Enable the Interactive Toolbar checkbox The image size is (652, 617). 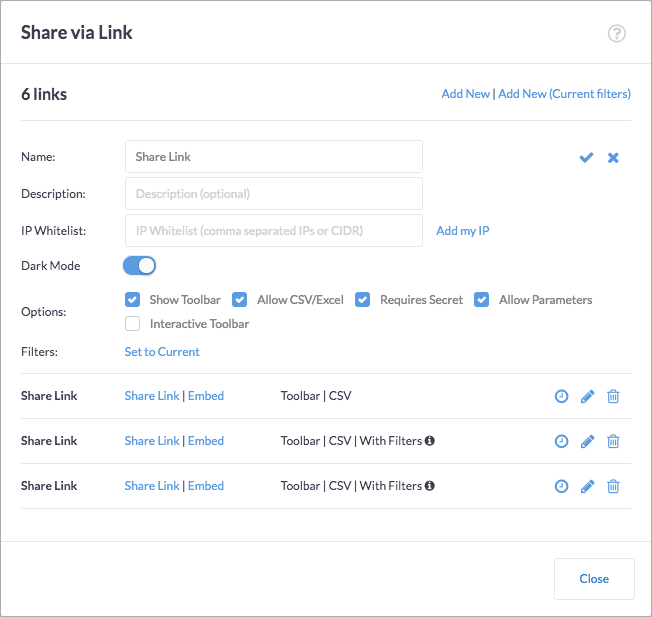132,323
